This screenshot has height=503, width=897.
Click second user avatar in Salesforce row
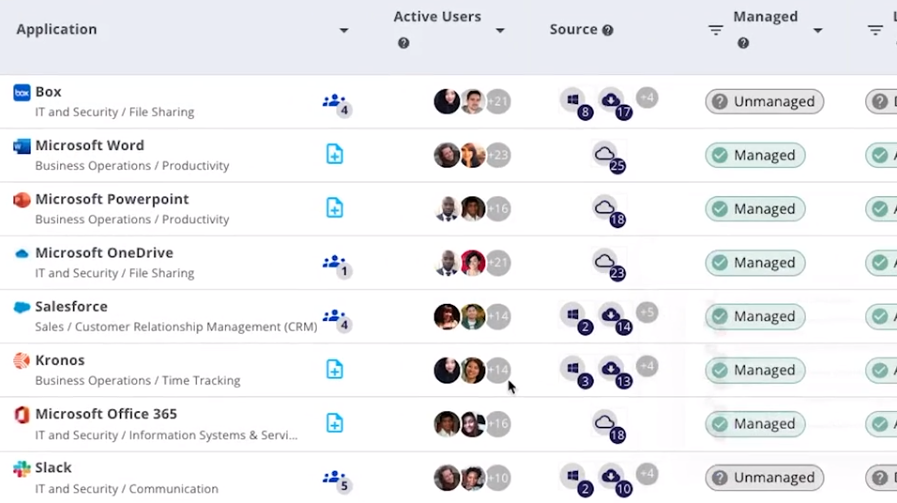(473, 316)
